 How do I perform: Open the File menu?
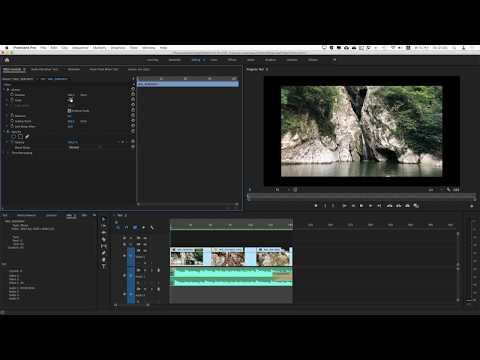point(43,48)
